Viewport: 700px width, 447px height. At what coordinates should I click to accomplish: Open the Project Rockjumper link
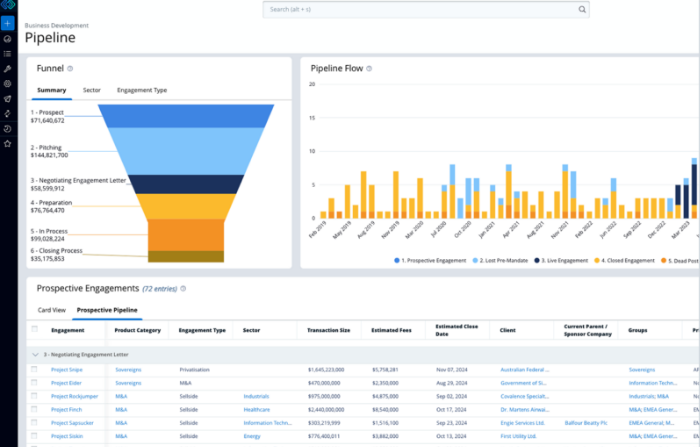point(74,396)
